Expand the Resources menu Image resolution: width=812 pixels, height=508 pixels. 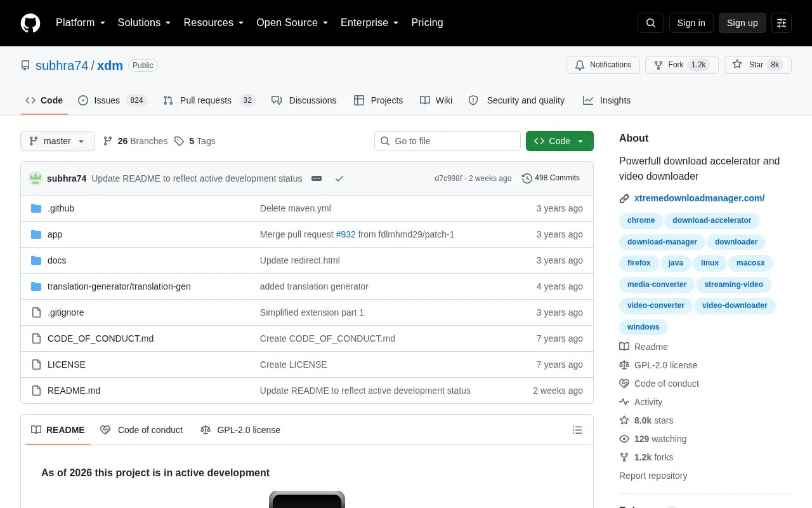[x=214, y=23]
